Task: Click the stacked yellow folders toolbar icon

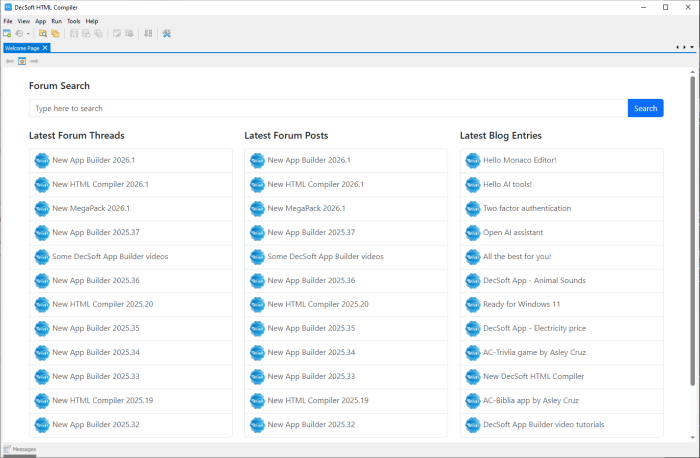Action: tap(55, 33)
